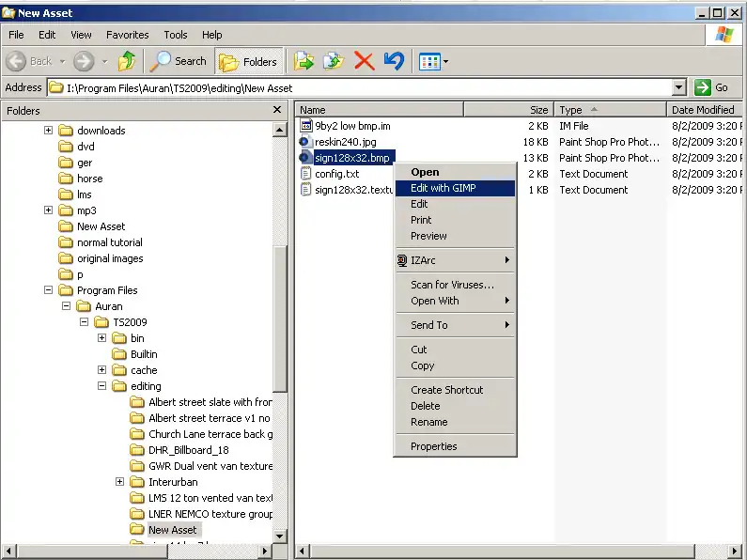Expand the Interurban folder node
This screenshot has width=747, height=560.
tap(119, 482)
